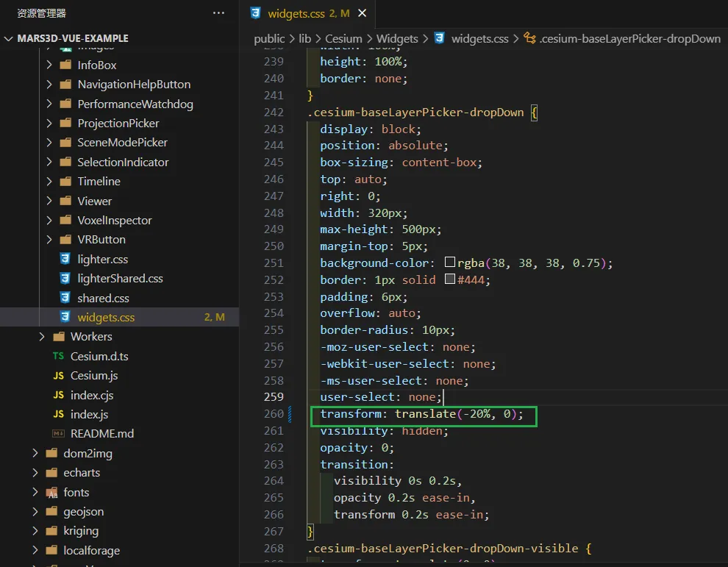
Task: Expand the InfoBox folder chevron
Action: pyautogui.click(x=49, y=65)
